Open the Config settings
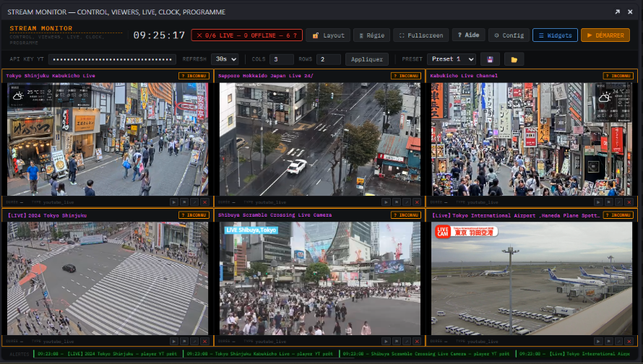 (x=509, y=35)
